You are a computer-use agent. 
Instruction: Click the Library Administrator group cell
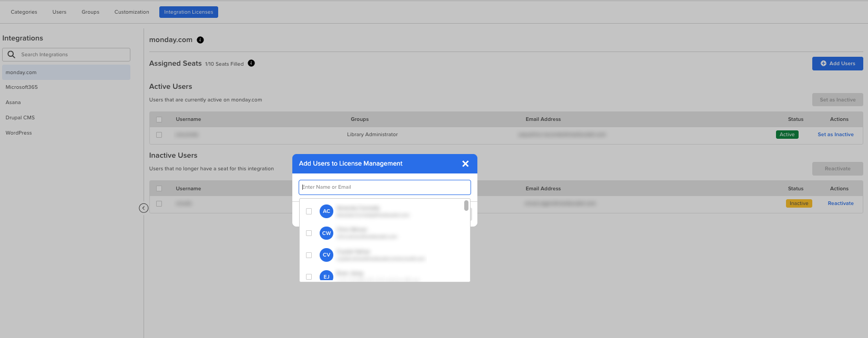(x=372, y=135)
